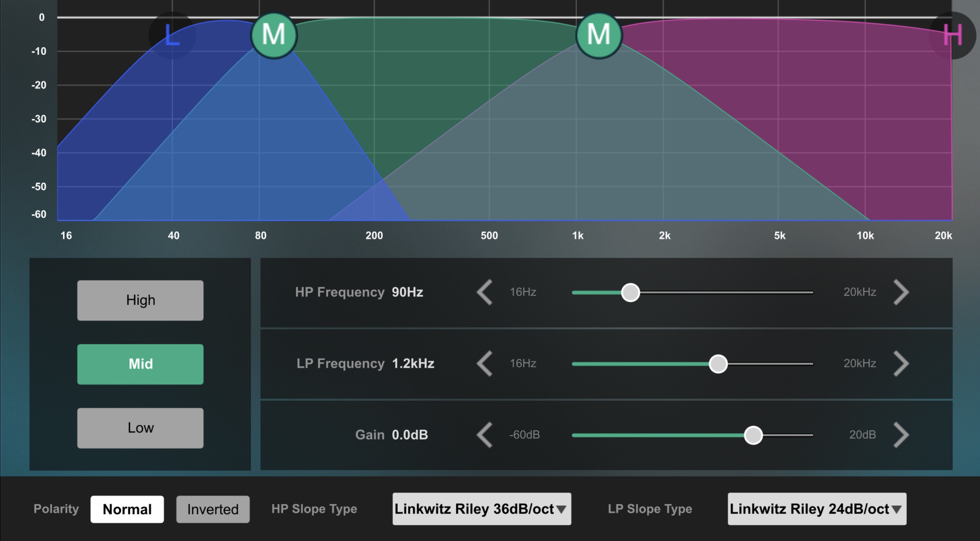Click the right M crossover handle on the graph
This screenshot has width=980, height=541.
(x=599, y=35)
